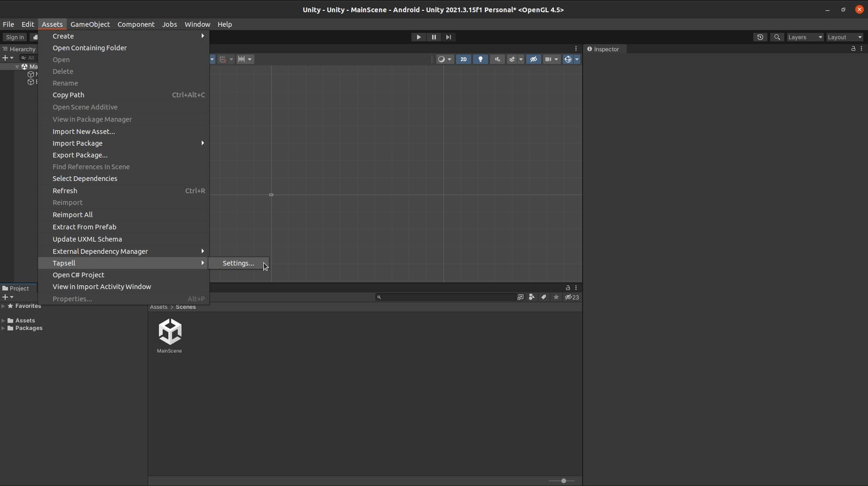Open gizmos dropdown arrow

click(577, 59)
